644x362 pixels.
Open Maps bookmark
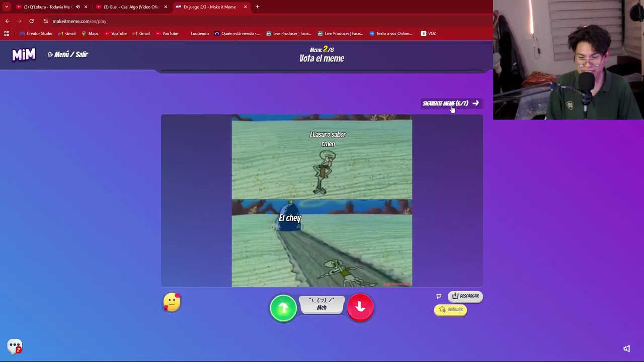tap(90, 34)
